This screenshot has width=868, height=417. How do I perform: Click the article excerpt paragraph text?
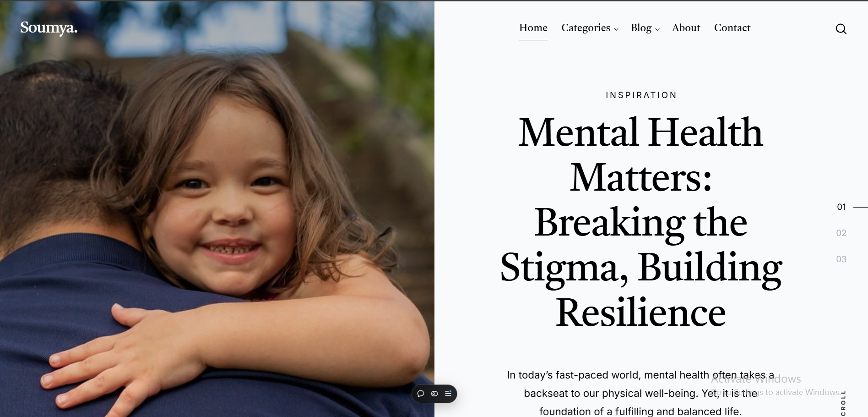(641, 393)
